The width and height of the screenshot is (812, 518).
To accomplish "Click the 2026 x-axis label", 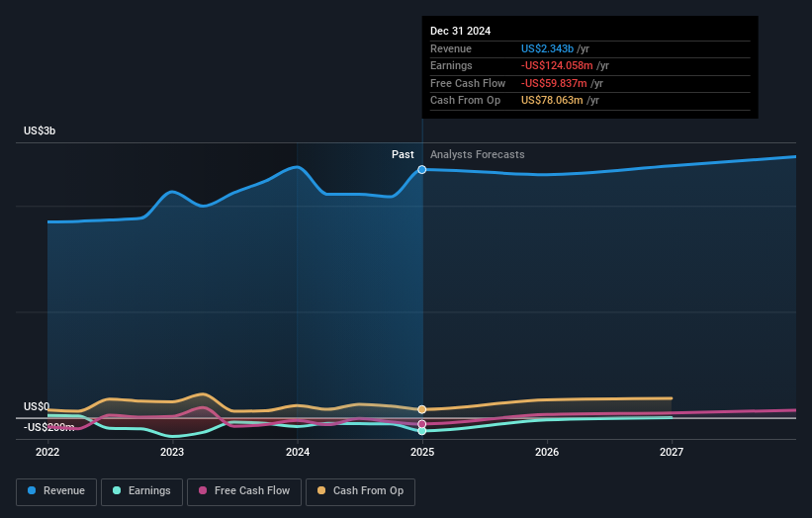I will click(x=547, y=452).
